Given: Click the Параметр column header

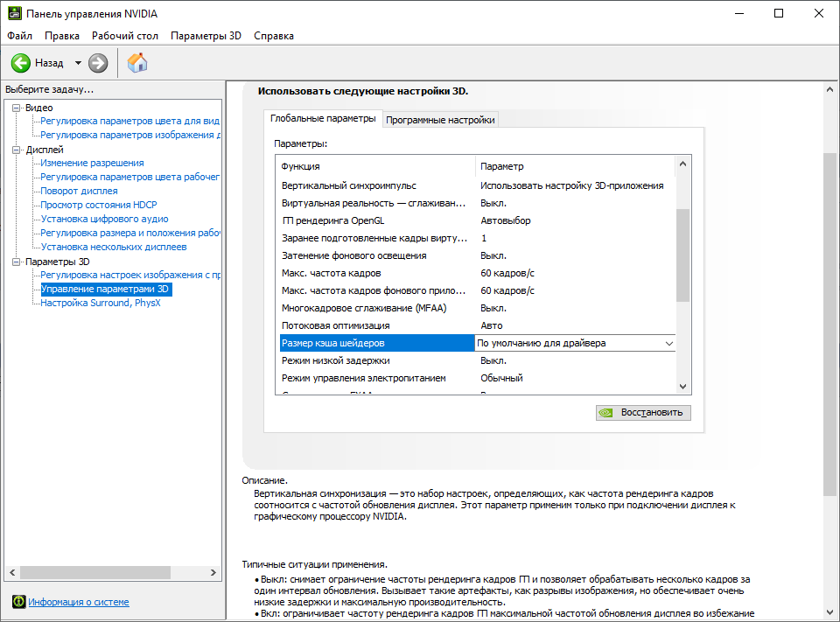Looking at the screenshot, I should tap(575, 166).
